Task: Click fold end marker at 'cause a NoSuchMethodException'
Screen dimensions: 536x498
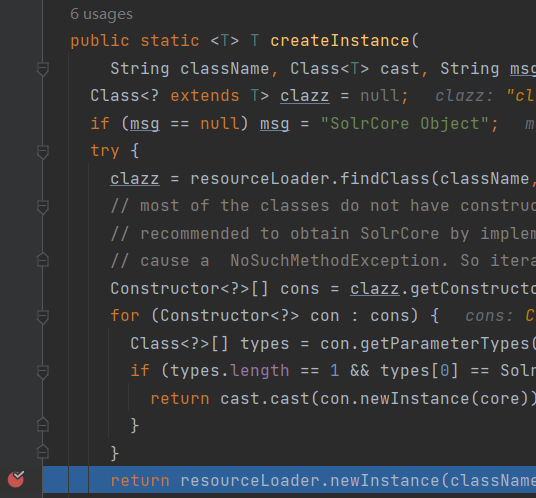Action: point(43,260)
